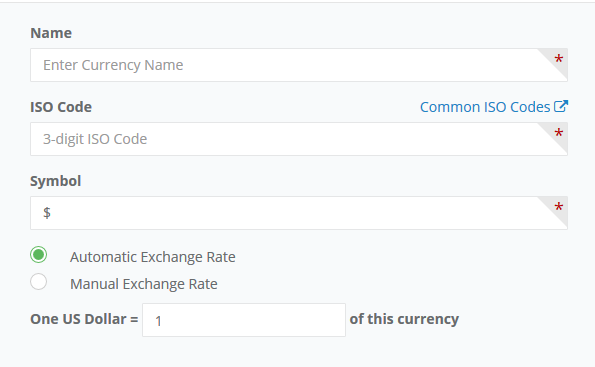Viewport: 595px width, 367px height.
Task: Click the Automatic Exchange Rate label text
Action: [x=153, y=257]
